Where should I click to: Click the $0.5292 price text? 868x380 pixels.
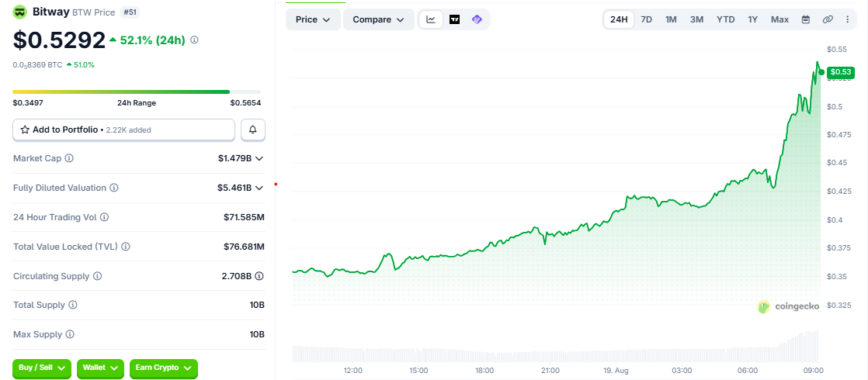[59, 40]
